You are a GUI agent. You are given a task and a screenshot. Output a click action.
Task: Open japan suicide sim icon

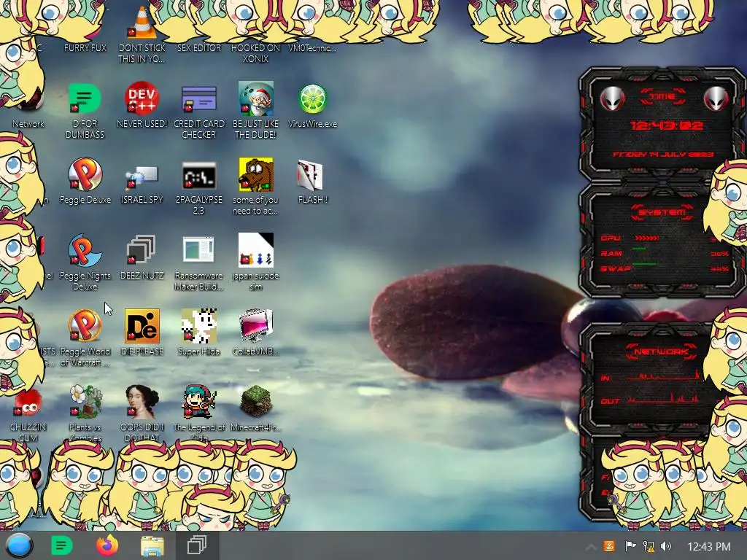[x=256, y=250]
